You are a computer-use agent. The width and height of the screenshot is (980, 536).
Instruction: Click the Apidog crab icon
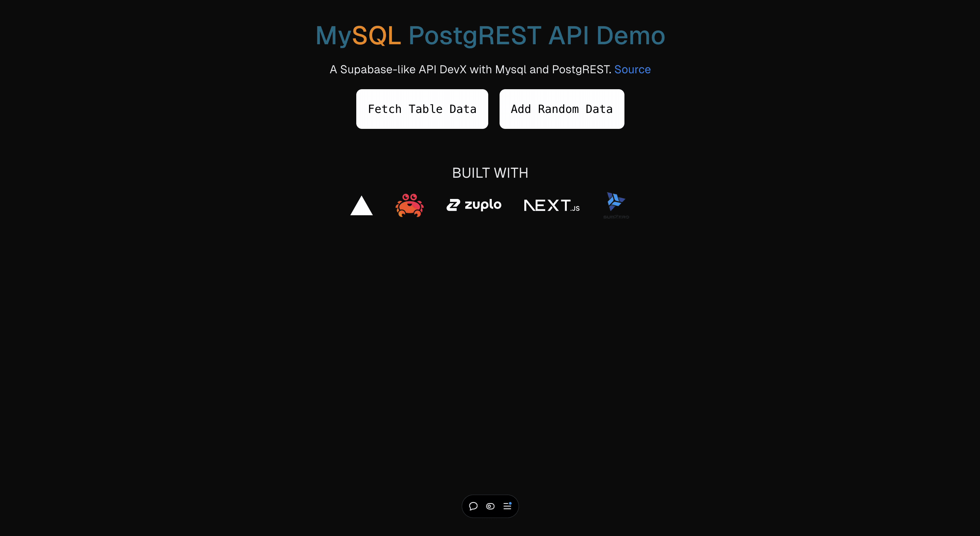pyautogui.click(x=409, y=205)
